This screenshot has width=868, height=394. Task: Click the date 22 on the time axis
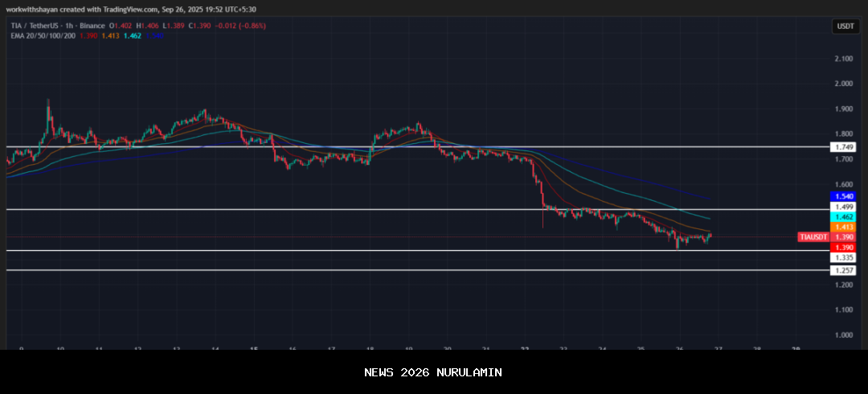click(x=524, y=349)
